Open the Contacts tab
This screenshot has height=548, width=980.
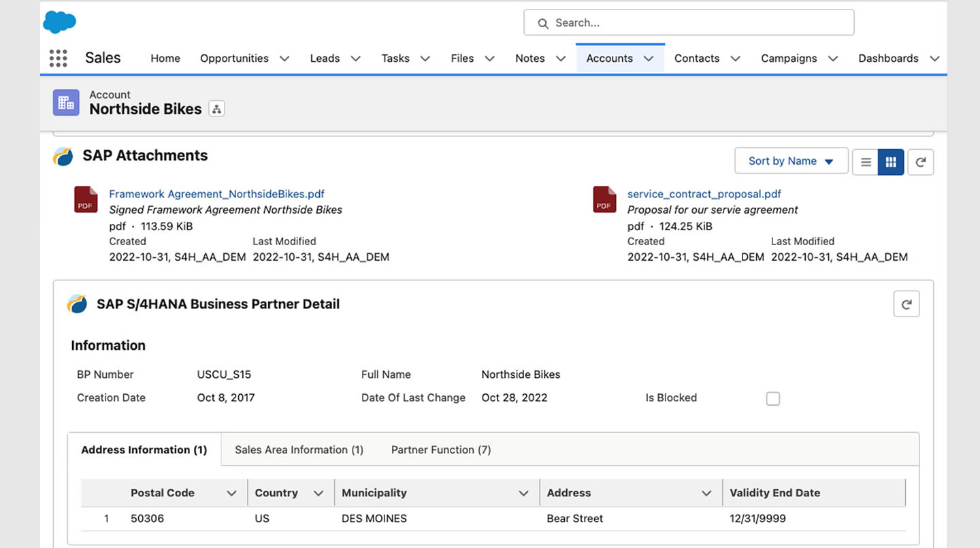pyautogui.click(x=697, y=59)
